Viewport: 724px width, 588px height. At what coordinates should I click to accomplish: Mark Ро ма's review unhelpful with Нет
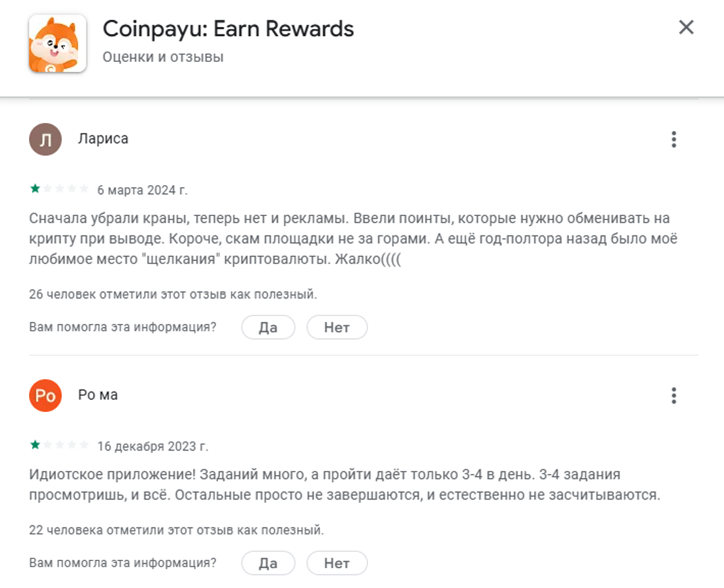click(337, 563)
